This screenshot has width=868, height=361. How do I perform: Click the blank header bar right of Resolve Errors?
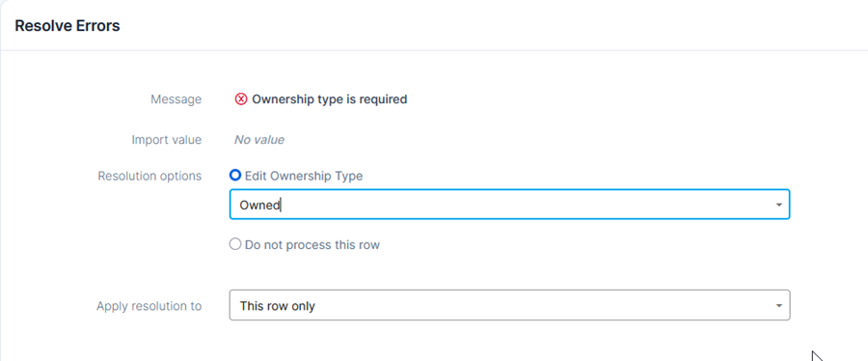(x=493, y=25)
